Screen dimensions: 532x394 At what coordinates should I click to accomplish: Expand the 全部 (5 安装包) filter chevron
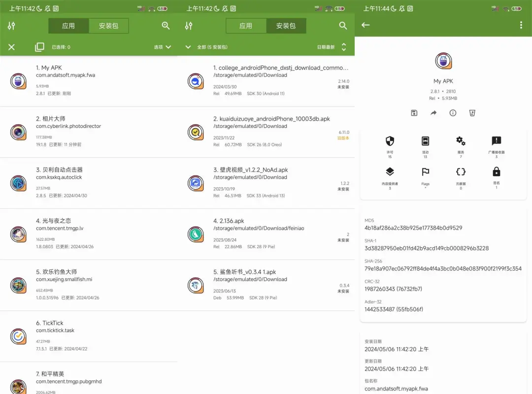pos(188,47)
